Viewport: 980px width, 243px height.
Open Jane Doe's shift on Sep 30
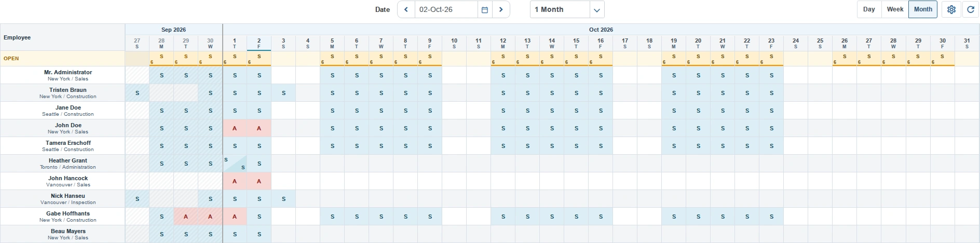210,111
